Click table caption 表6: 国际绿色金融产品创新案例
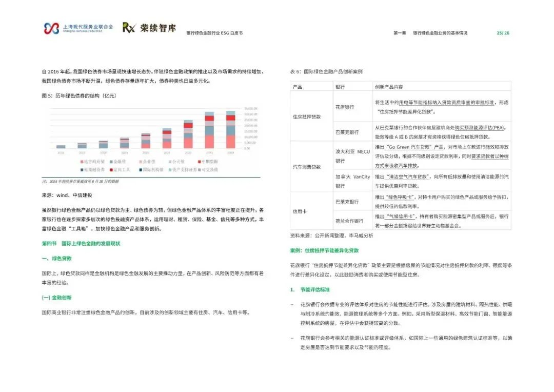 (326, 71)
